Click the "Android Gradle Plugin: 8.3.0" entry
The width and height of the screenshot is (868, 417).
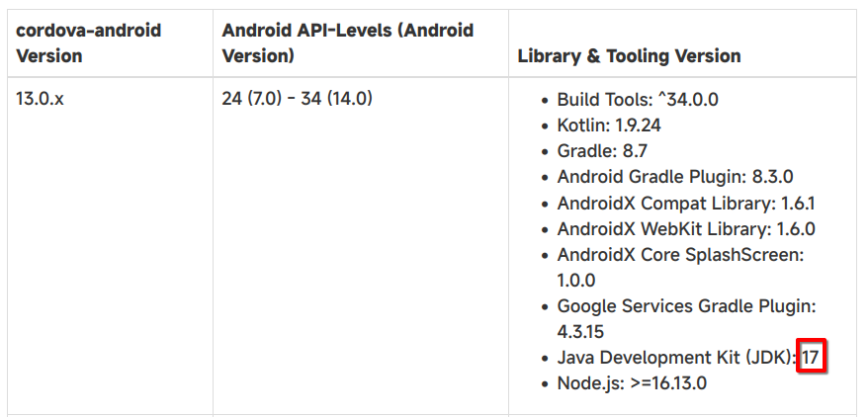[674, 177]
